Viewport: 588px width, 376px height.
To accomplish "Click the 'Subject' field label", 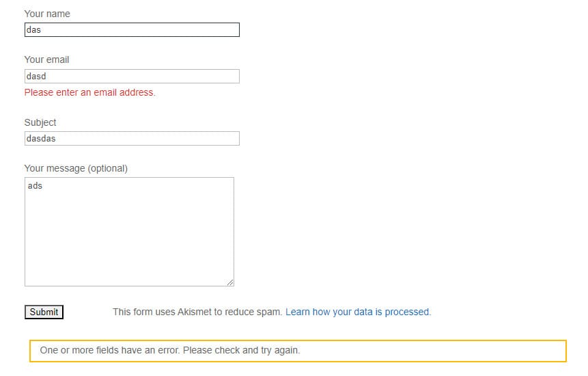I will coord(40,122).
